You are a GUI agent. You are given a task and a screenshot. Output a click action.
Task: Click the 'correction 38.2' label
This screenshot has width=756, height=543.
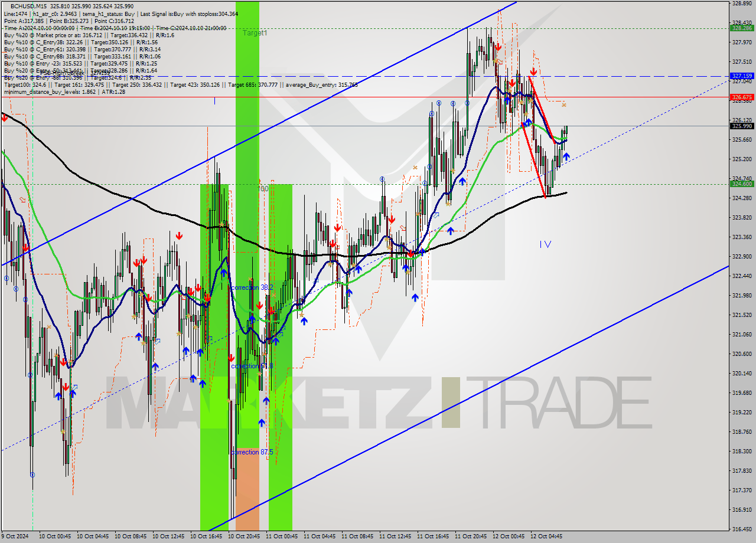[252, 287]
